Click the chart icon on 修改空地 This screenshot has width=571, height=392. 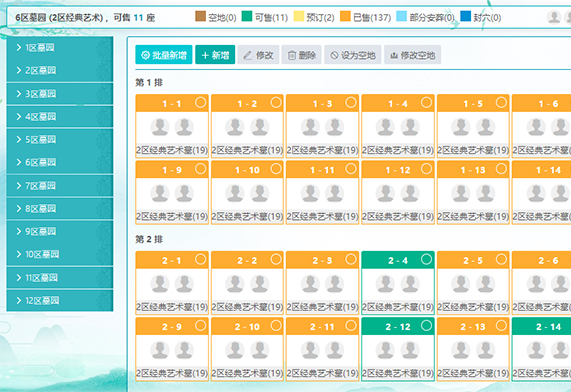tap(394, 55)
